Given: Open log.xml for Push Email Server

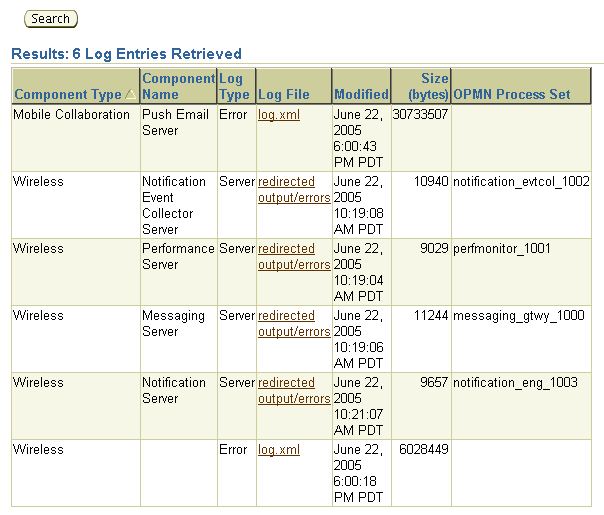Looking at the screenshot, I should tap(279, 115).
